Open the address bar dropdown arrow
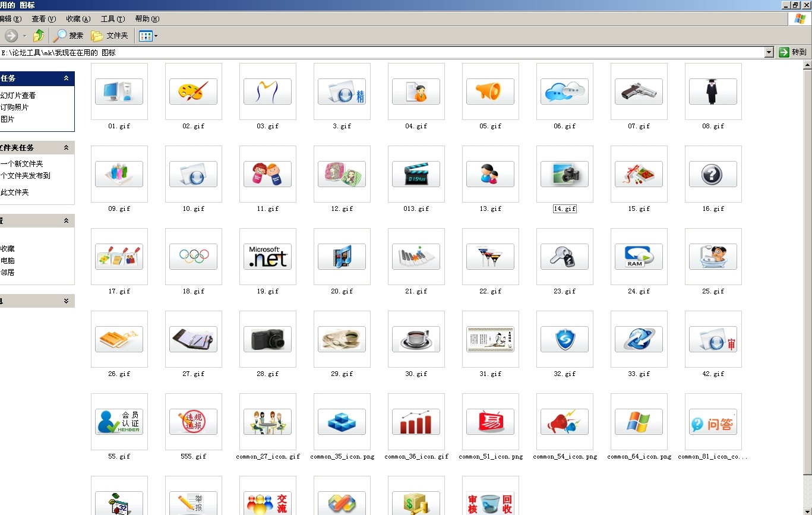The width and height of the screenshot is (812, 515). coord(769,52)
